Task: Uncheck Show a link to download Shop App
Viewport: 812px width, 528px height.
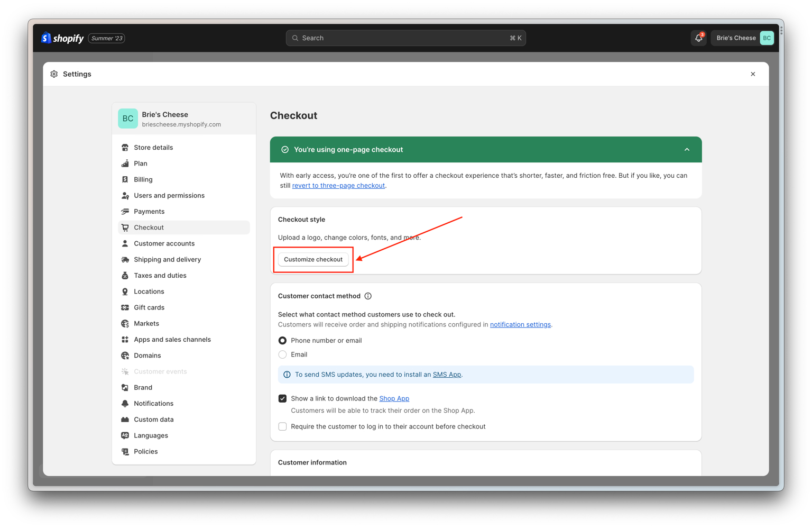Action: (x=283, y=398)
